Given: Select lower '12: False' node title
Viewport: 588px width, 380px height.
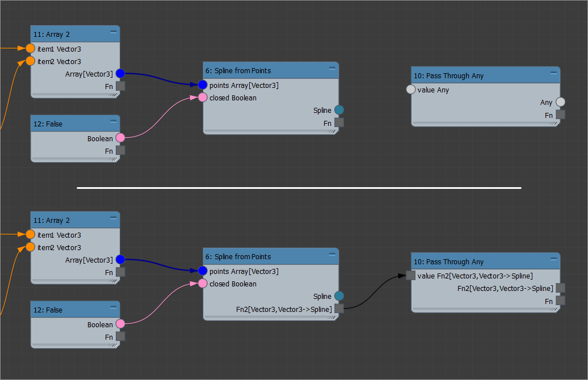Looking at the screenshot, I should (x=75, y=310).
